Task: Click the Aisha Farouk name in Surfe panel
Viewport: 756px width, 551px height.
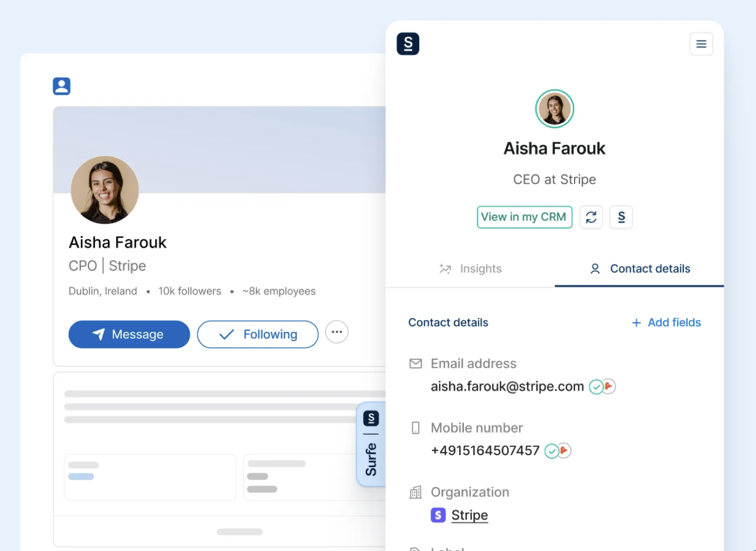Action: coord(554,148)
